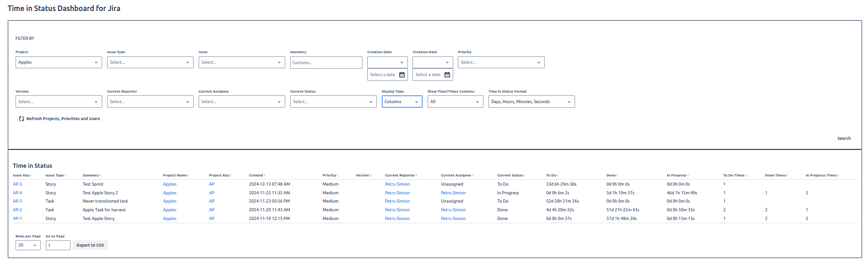Open Apples project link in AP-3 row

[170, 201]
